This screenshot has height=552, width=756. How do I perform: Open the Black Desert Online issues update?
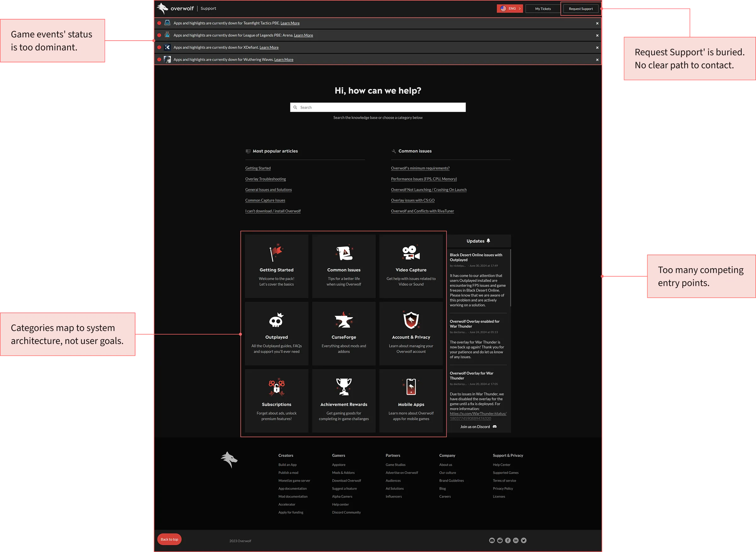point(476,257)
